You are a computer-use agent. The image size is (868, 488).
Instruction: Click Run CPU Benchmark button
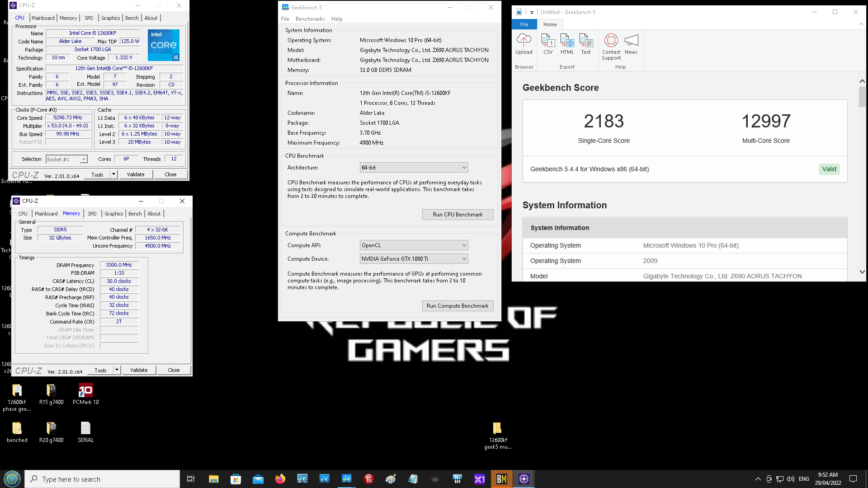(x=458, y=215)
